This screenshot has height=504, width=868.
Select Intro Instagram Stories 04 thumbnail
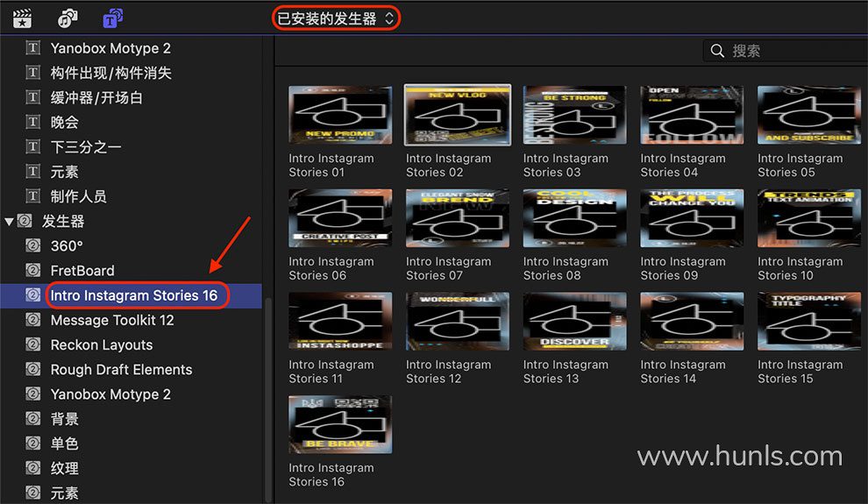pyautogui.click(x=692, y=115)
